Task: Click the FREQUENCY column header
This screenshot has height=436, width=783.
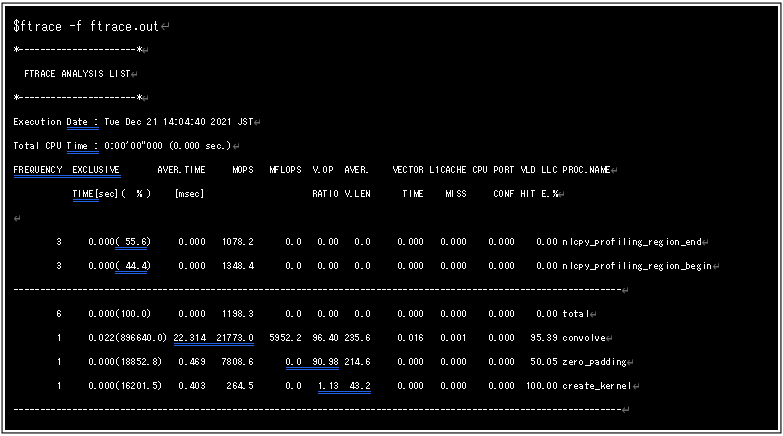Action: click(x=38, y=170)
